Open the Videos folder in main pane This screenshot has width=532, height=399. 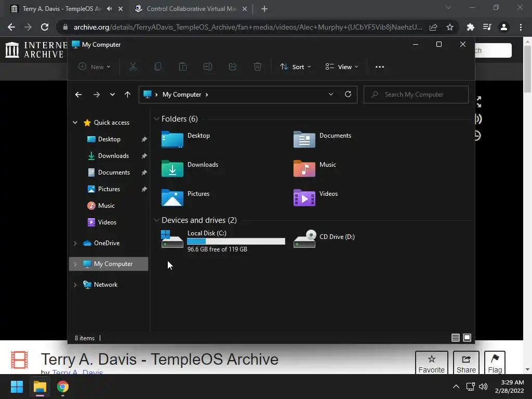pyautogui.click(x=315, y=197)
